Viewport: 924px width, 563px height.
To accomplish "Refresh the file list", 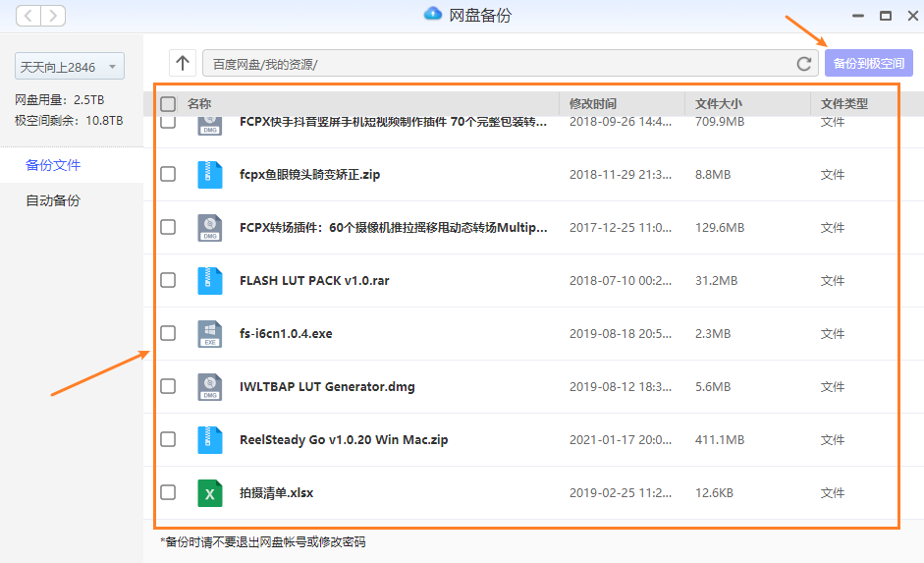I will coord(803,64).
